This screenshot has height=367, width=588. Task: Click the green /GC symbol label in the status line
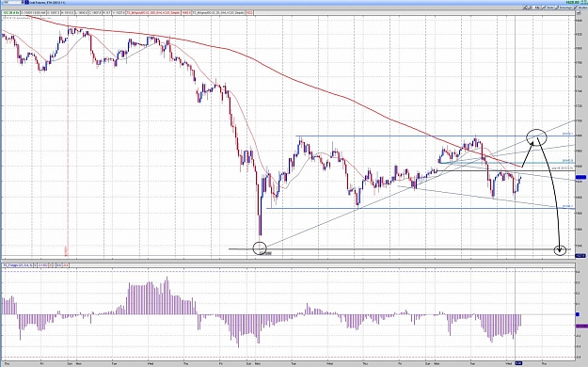click(x=11, y=13)
